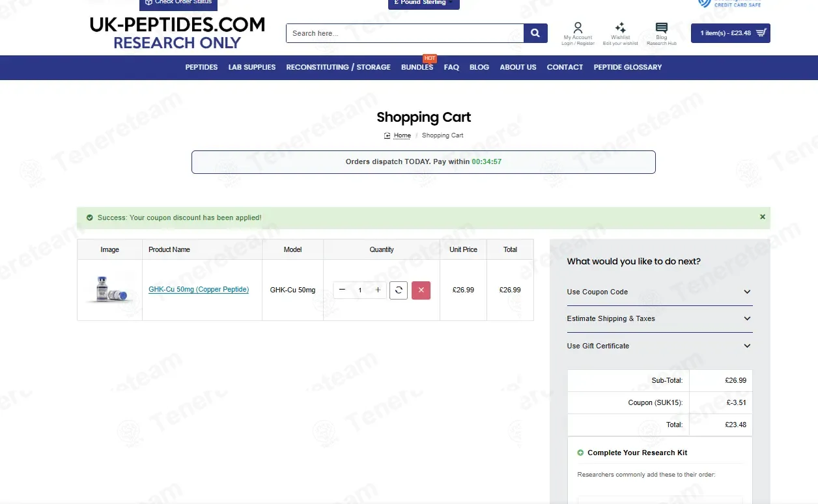The image size is (818, 504).
Task: Expand Use Gift Certificate section
Action: (x=660, y=346)
